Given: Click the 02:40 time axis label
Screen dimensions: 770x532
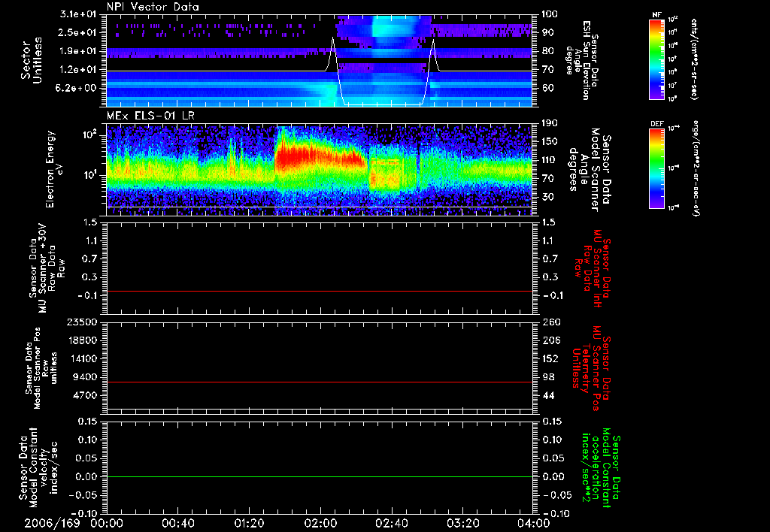Looking at the screenshot, I should point(391,522).
